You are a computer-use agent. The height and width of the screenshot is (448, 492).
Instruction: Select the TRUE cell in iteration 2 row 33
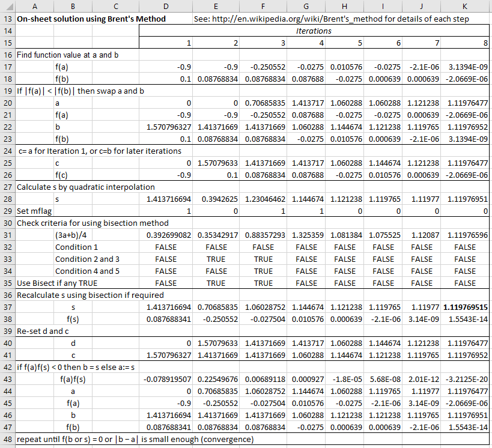tap(216, 259)
